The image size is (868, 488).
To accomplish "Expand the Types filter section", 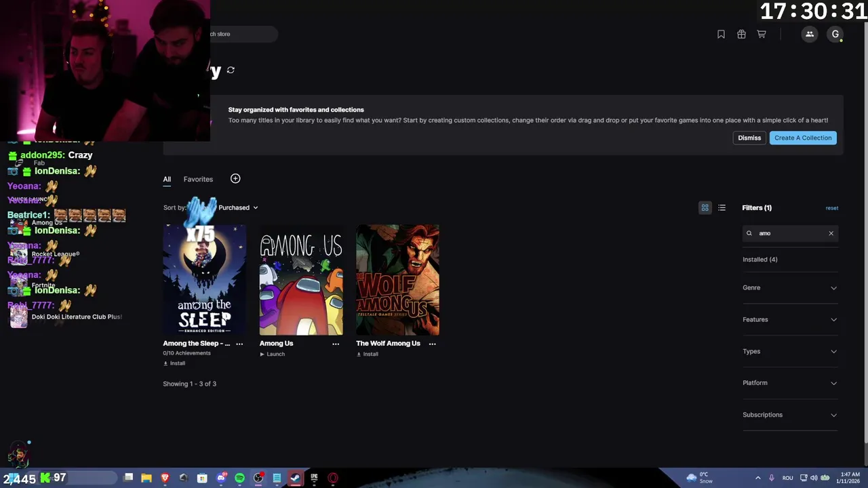I will (x=790, y=351).
